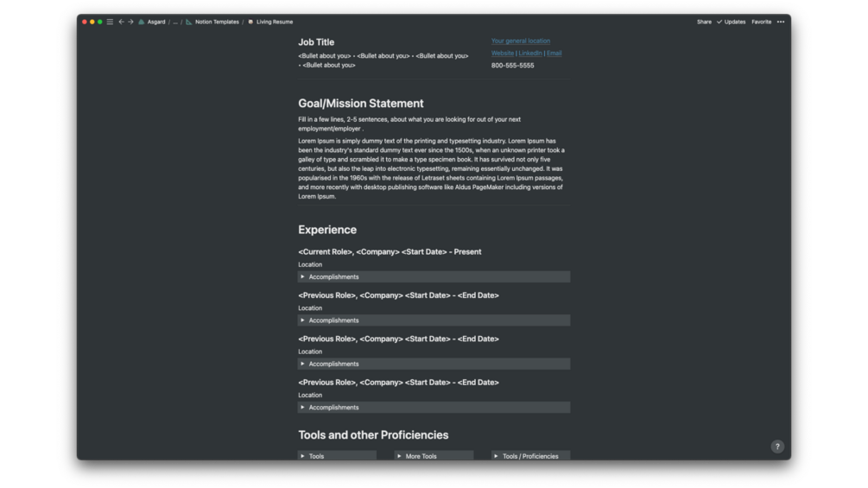Expand the first Accomplishments toggle under Current Role
The width and height of the screenshot is (868, 488).
[x=302, y=277]
